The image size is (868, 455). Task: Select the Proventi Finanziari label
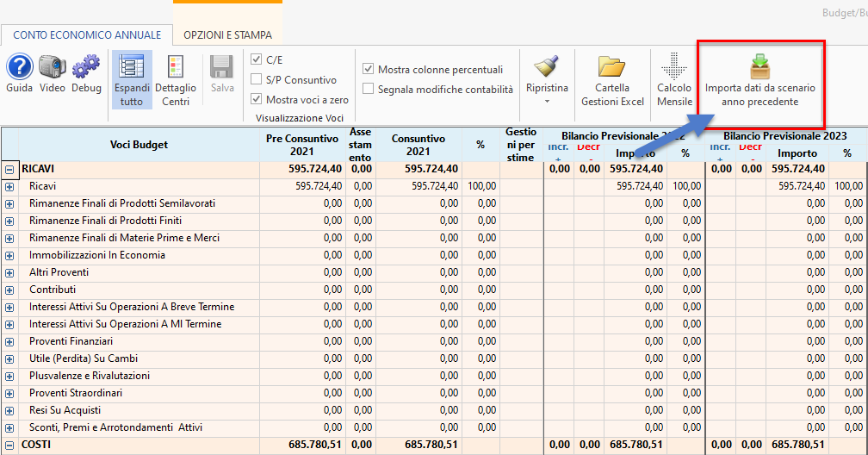click(71, 341)
